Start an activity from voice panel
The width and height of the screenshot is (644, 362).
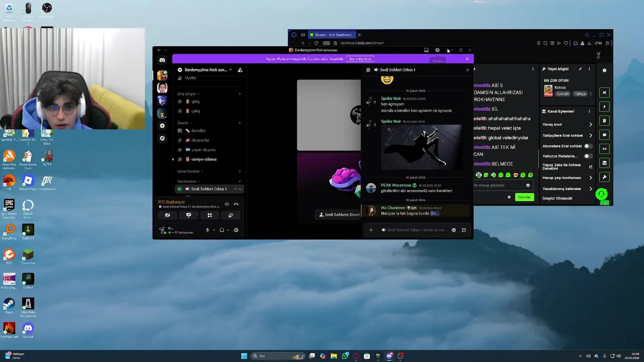[210, 215]
